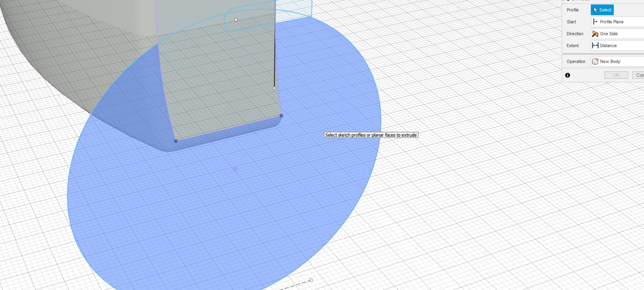Click the Cancel button in the Extrude dialog
Viewport: 644px width, 290px height.
[638, 75]
